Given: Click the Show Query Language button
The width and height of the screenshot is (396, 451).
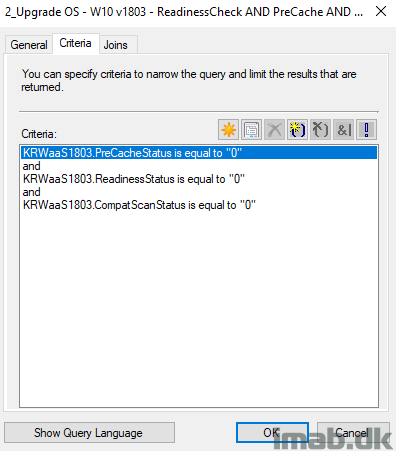Looking at the screenshot, I should (89, 433).
